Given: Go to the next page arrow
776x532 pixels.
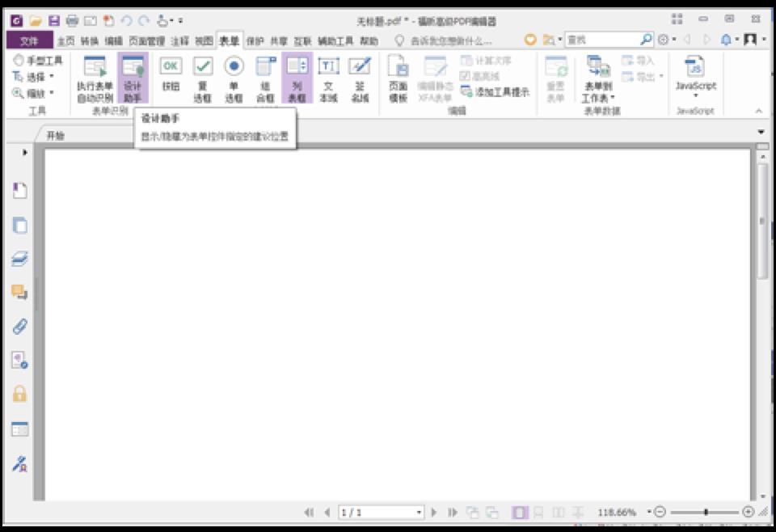Looking at the screenshot, I should pos(434,513).
